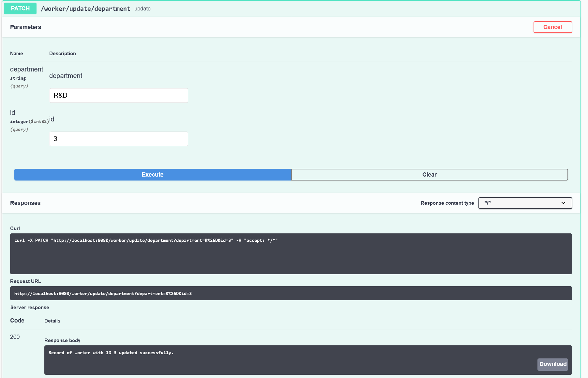Click the 'Code' column header
Viewport: 588px width, 378px height.
coord(17,321)
